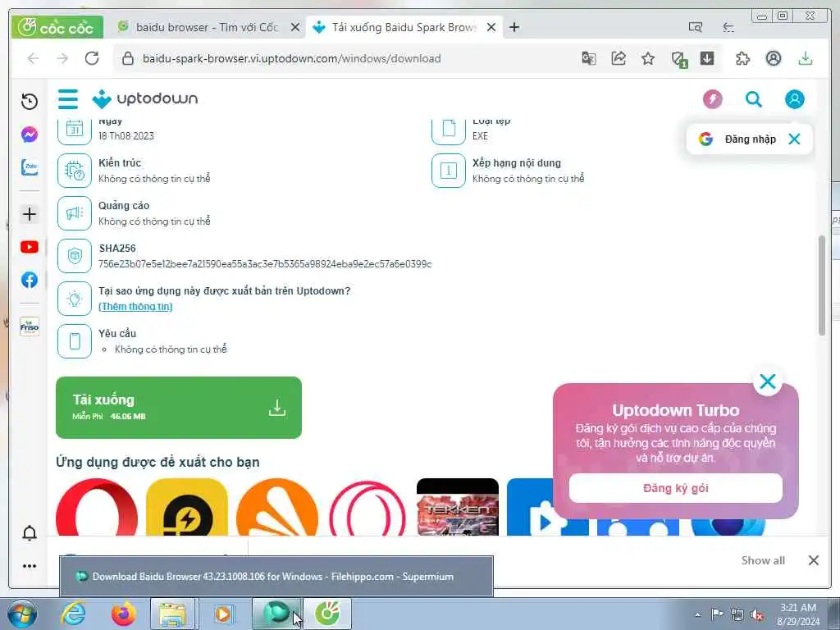This screenshot has height=630, width=840.
Task: Open the Opera recommended app thumbnail
Action: click(x=97, y=507)
